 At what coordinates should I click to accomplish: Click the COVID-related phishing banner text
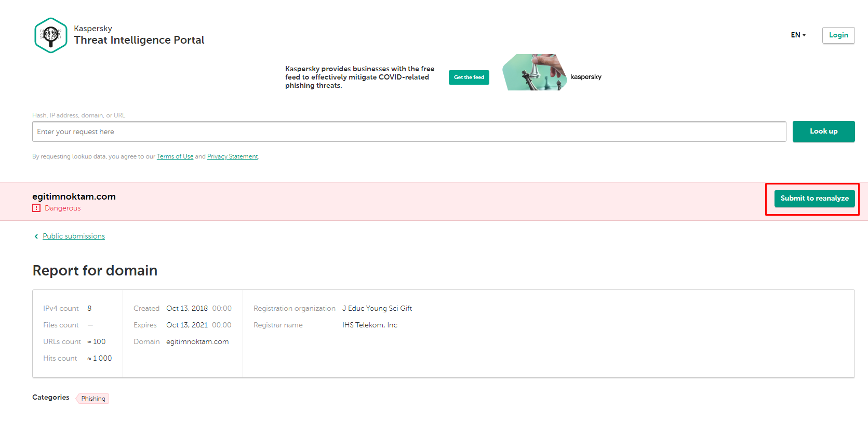coord(359,77)
